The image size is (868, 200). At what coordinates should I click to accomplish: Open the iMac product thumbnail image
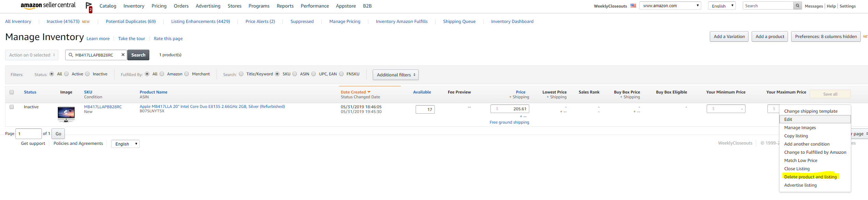66,114
